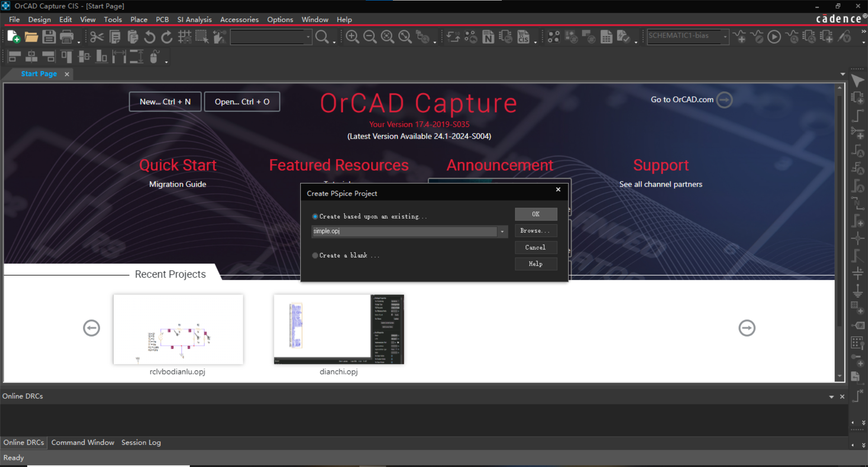The width and height of the screenshot is (868, 467).
Task: Click the Go to OrCAD.com arrow
Action: pyautogui.click(x=725, y=100)
